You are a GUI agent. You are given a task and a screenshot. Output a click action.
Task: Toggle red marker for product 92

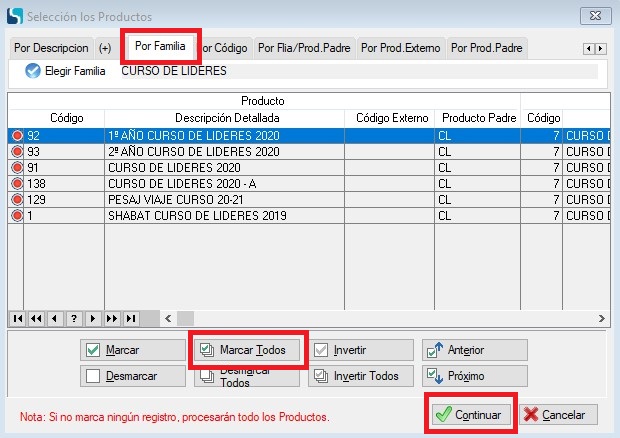coord(17,136)
